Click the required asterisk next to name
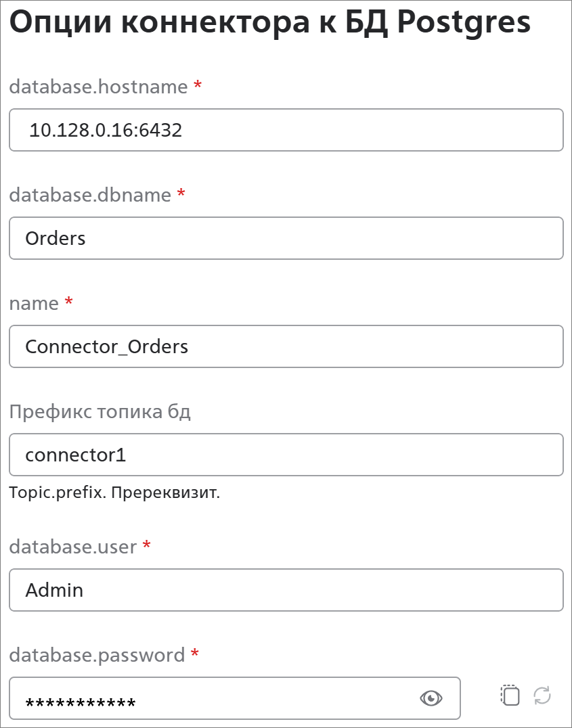Screen dimensions: 572x728 [x=69, y=300]
